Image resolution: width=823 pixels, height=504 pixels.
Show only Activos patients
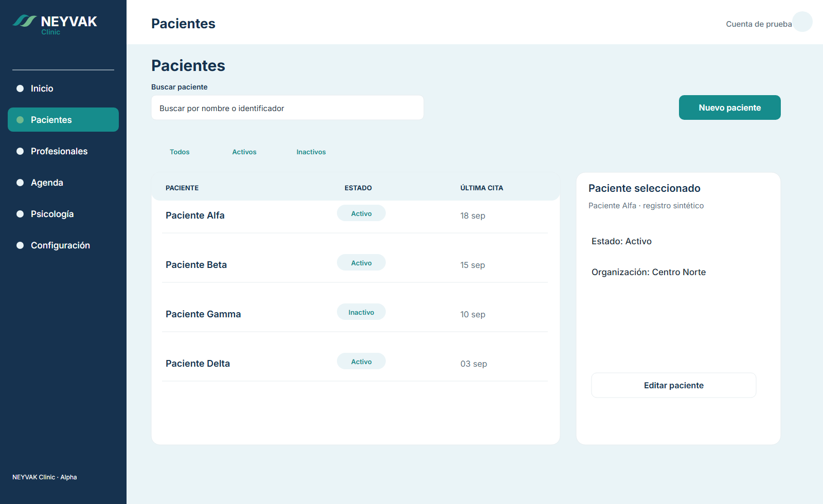[244, 152]
